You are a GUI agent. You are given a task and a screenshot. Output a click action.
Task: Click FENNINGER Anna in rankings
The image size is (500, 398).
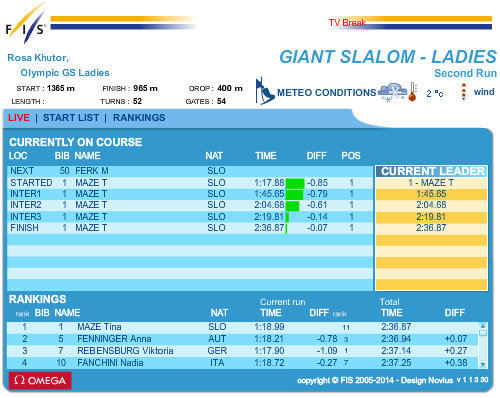click(x=114, y=339)
